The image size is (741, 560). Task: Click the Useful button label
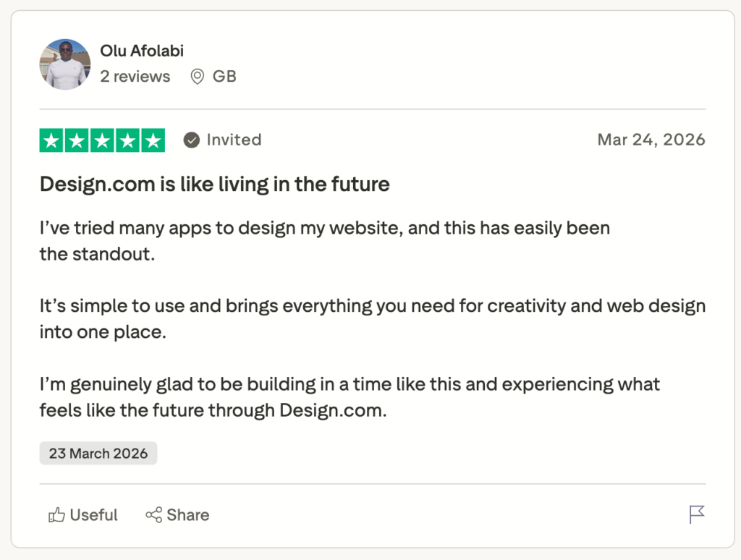[x=93, y=515]
